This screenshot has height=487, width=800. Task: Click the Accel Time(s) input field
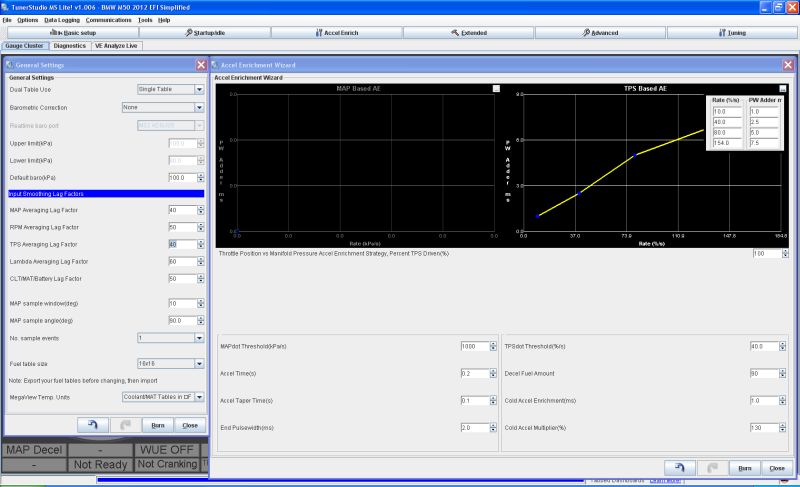pos(472,373)
